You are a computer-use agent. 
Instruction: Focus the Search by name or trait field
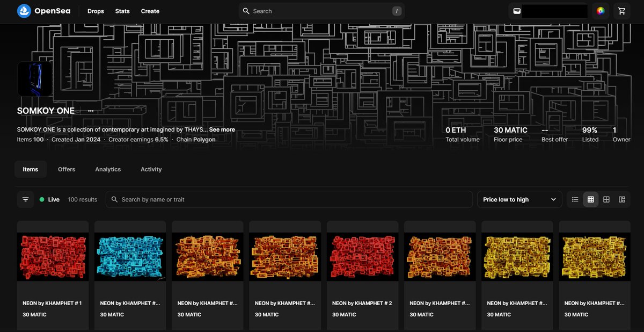(289, 199)
